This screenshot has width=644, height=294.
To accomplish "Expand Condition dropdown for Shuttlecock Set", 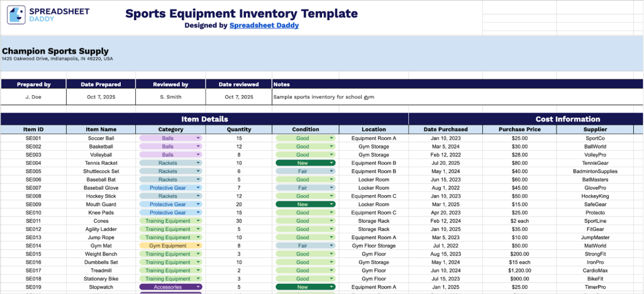I will coord(331,171).
